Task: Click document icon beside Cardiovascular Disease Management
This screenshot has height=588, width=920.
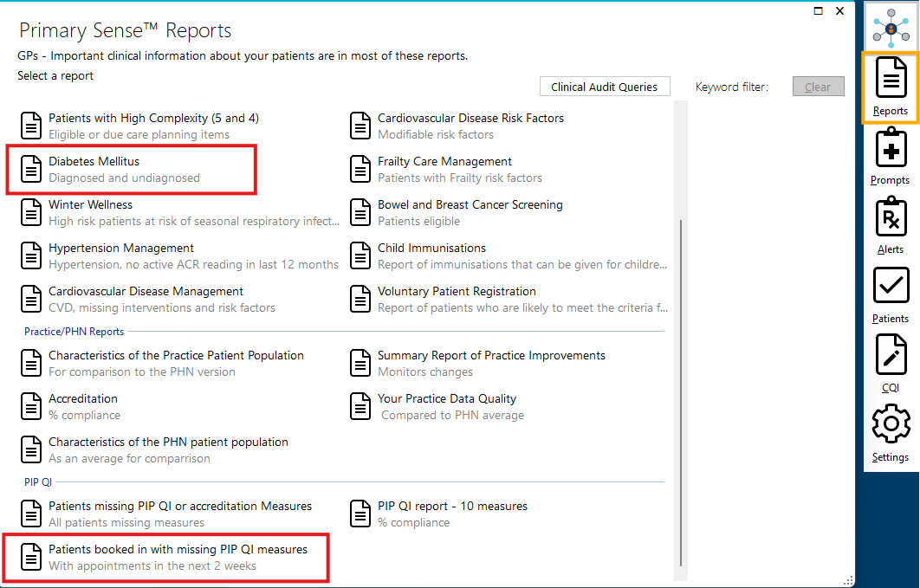Action: click(x=31, y=300)
